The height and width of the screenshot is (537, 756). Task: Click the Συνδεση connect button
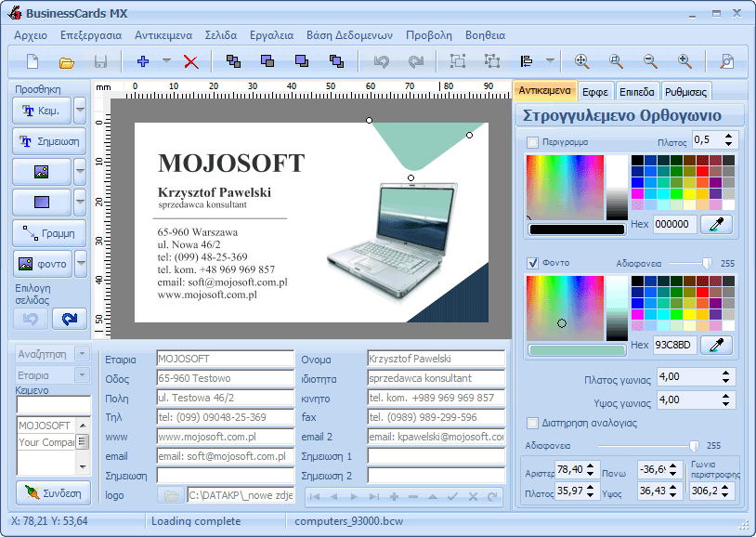coord(53,493)
